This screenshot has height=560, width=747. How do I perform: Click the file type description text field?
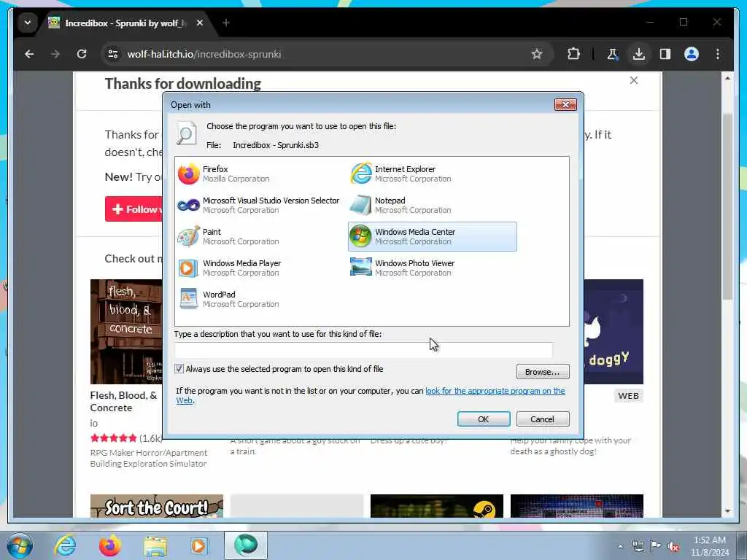(363, 350)
